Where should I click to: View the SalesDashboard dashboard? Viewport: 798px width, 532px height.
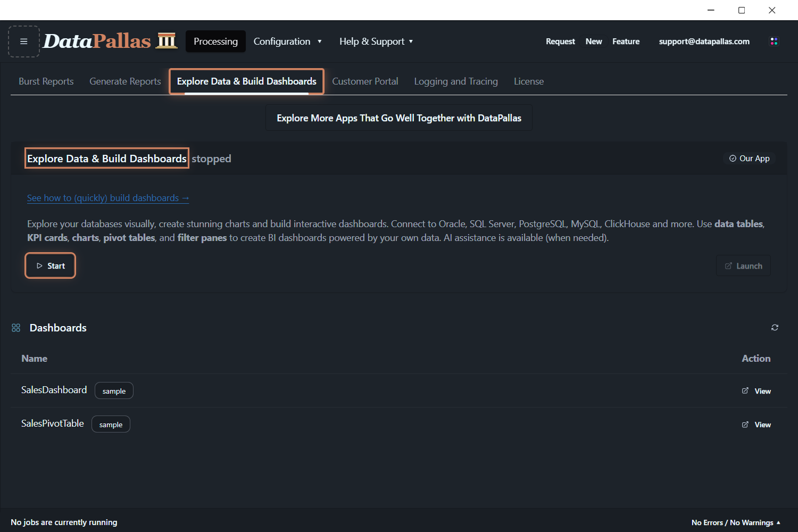(x=756, y=391)
